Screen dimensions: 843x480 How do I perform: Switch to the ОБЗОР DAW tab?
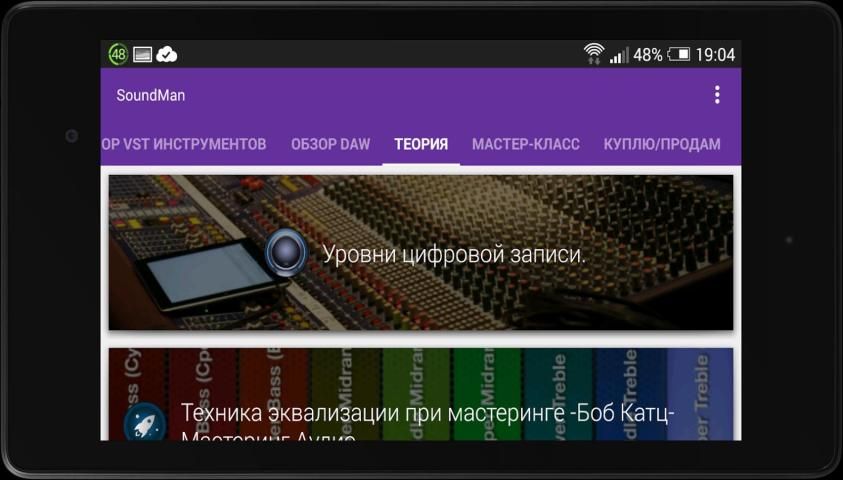coord(330,144)
